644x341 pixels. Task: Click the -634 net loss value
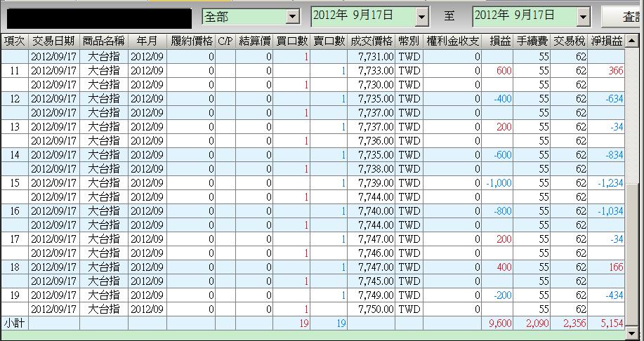(615, 99)
